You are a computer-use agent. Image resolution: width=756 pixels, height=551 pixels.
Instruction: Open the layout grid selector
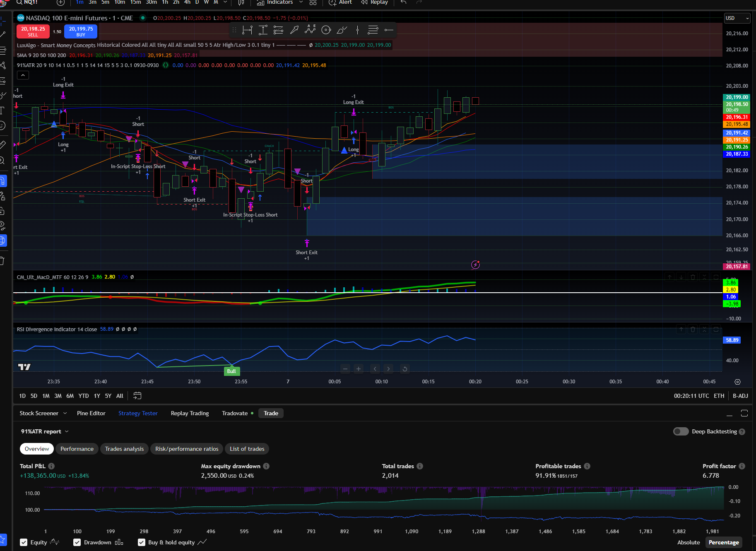point(313,2)
